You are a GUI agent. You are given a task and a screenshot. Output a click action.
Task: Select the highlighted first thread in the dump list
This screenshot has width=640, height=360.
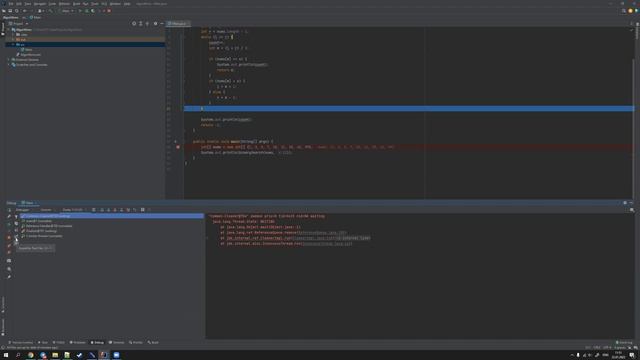tap(112, 216)
